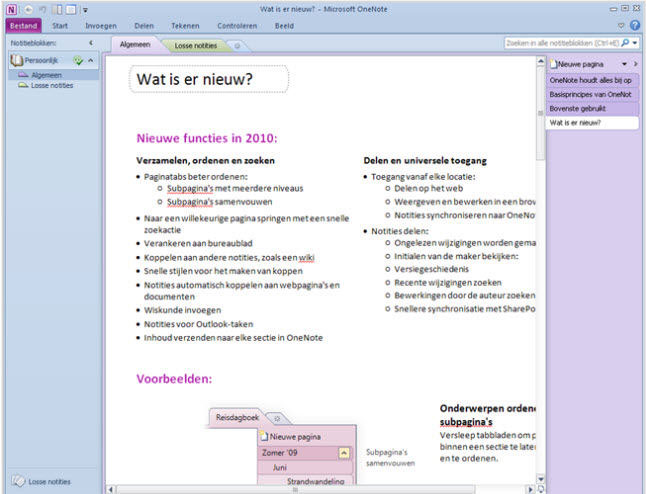Screen dimensions: 646x494
Task: Click heading Delen en universele toegang
Action: point(425,161)
